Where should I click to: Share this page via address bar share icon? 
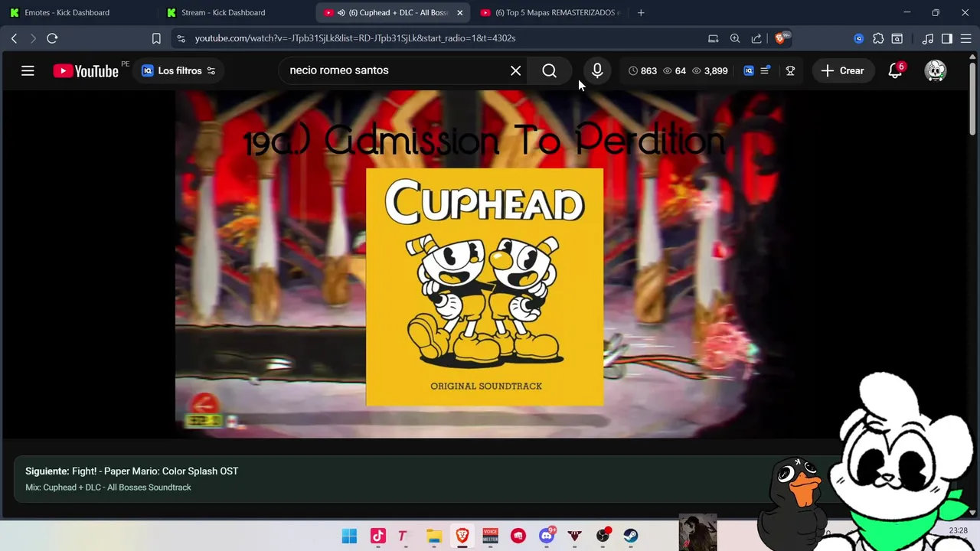pos(756,38)
